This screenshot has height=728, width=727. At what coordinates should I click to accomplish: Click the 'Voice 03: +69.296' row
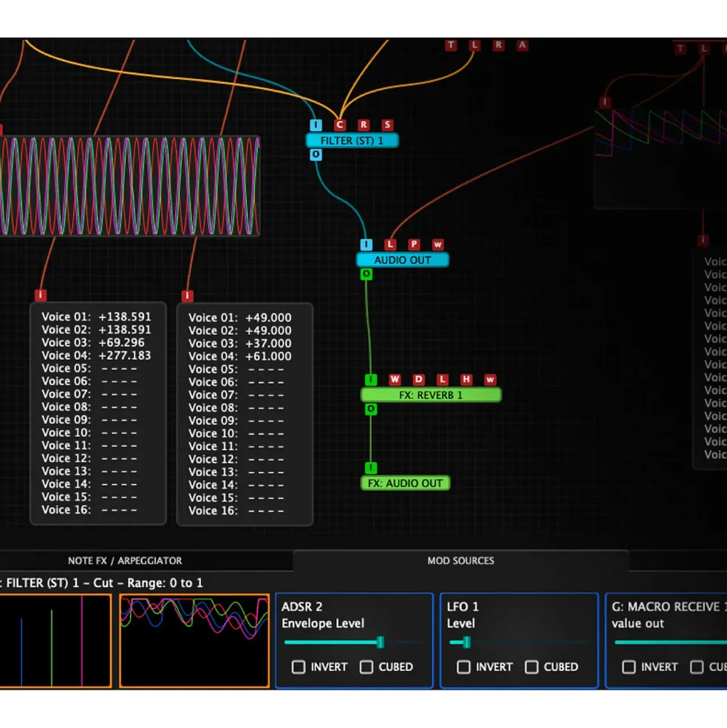pyautogui.click(x=93, y=343)
